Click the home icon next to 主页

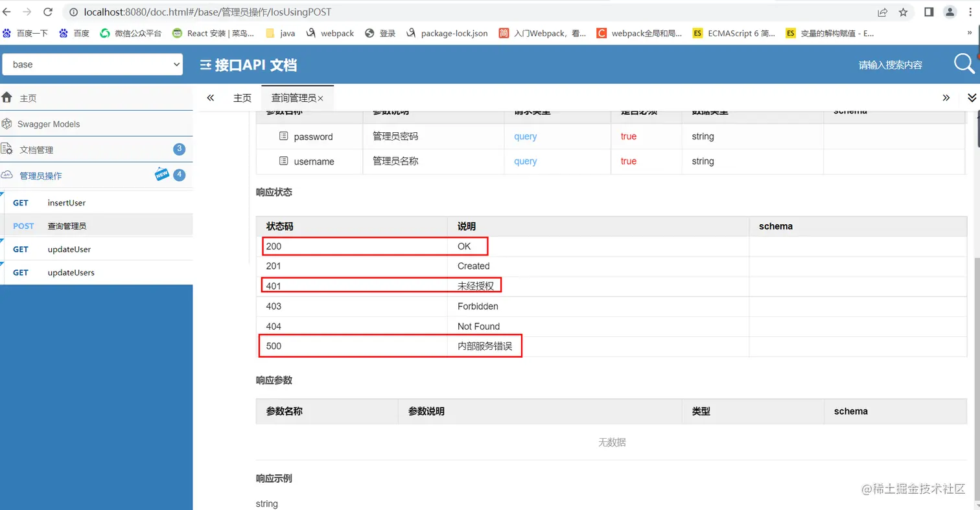(x=11, y=97)
